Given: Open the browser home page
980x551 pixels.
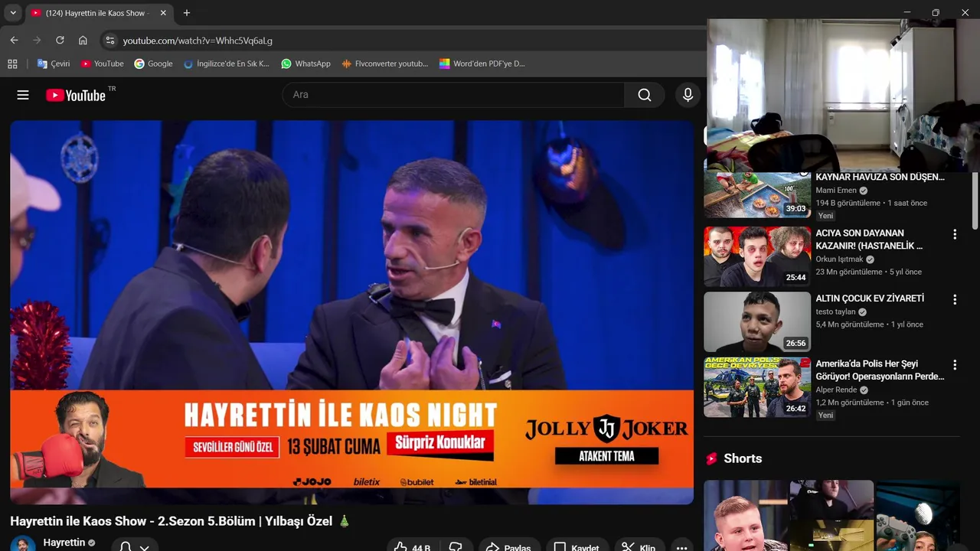Looking at the screenshot, I should point(83,41).
